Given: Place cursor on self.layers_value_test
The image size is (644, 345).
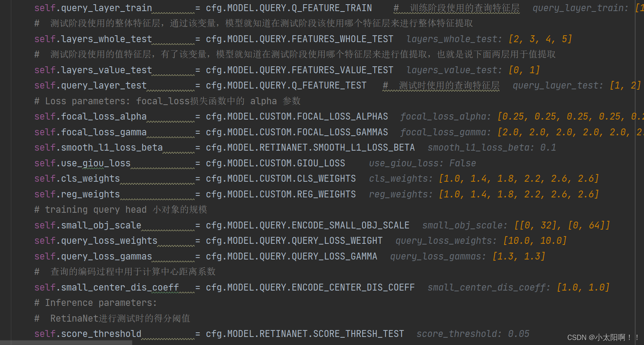Looking at the screenshot, I should [93, 70].
